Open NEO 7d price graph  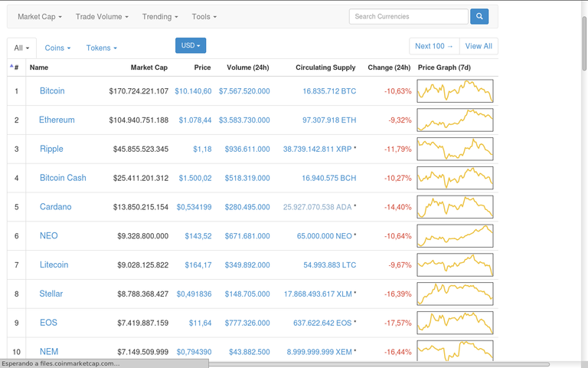[x=455, y=235]
